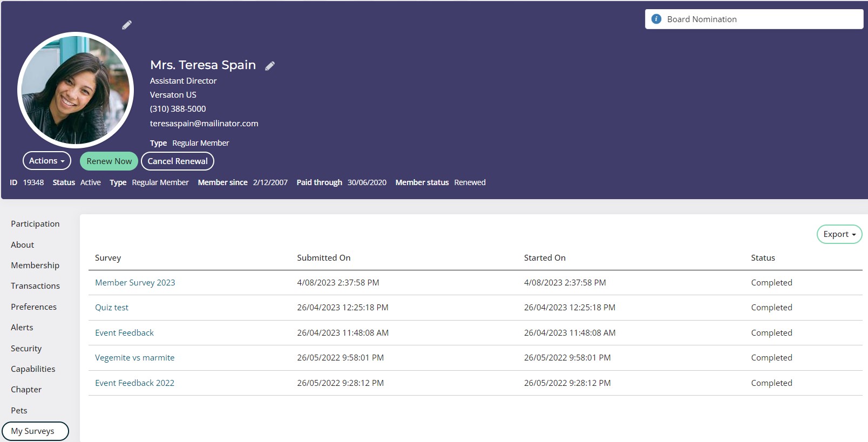
Task: Open the Event Feedback survey link
Action: (124, 332)
